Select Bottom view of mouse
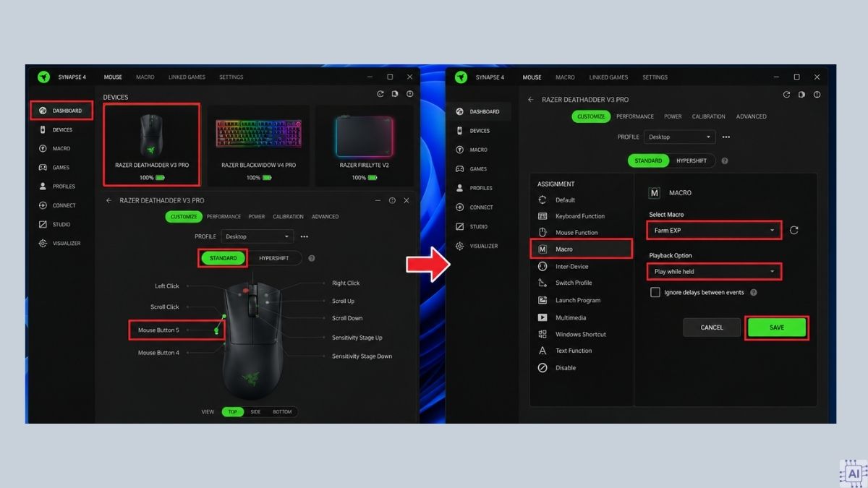Viewport: 868px width, 488px height. [x=282, y=412]
